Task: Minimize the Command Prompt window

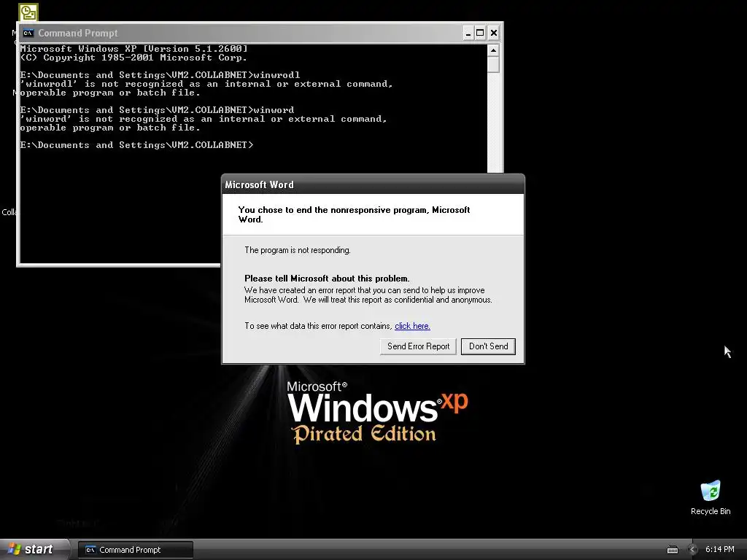Action: point(468,33)
